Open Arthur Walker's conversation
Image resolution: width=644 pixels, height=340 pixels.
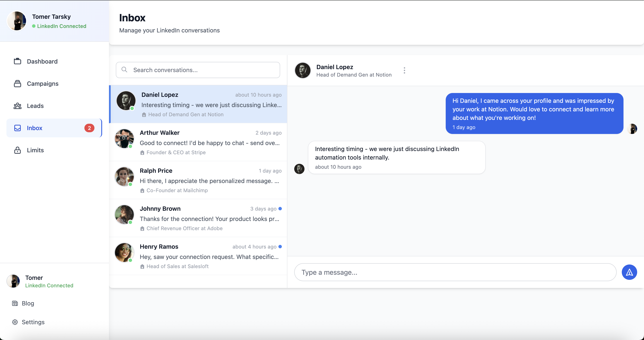pos(198,142)
